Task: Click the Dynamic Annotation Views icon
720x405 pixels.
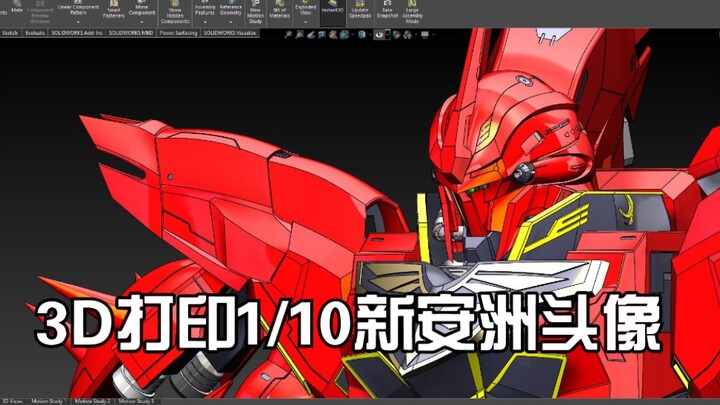Action: pyautogui.click(x=333, y=34)
